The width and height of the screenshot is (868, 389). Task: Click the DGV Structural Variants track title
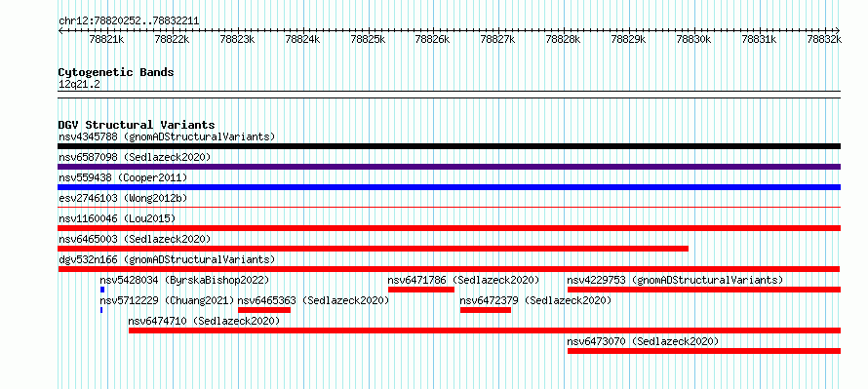137,125
